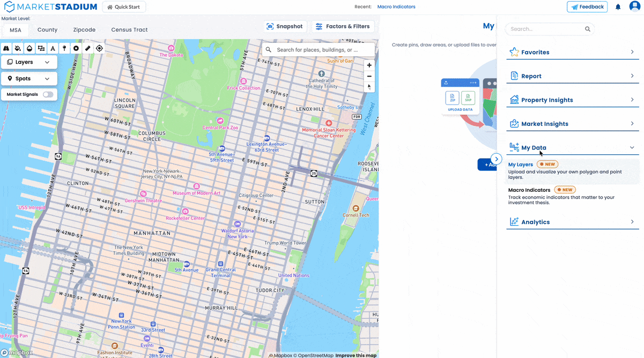Click the map search for places field
644x358 pixels.
click(x=319, y=50)
